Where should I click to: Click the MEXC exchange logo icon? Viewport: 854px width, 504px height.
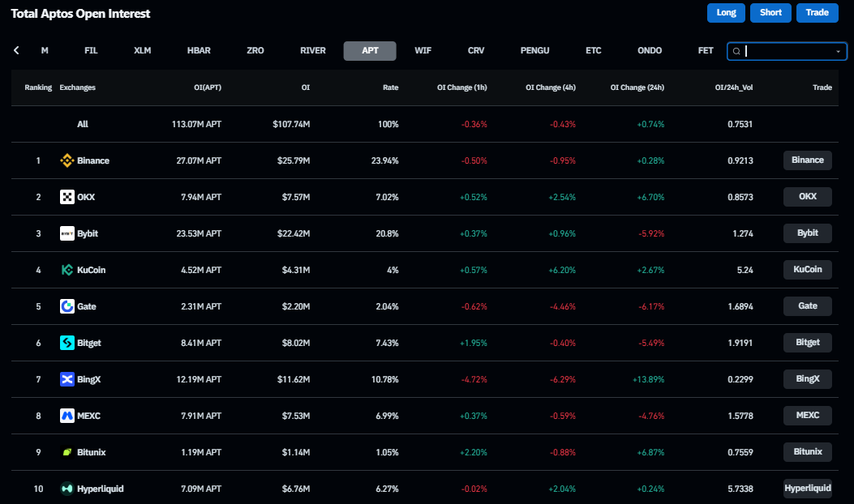point(67,416)
